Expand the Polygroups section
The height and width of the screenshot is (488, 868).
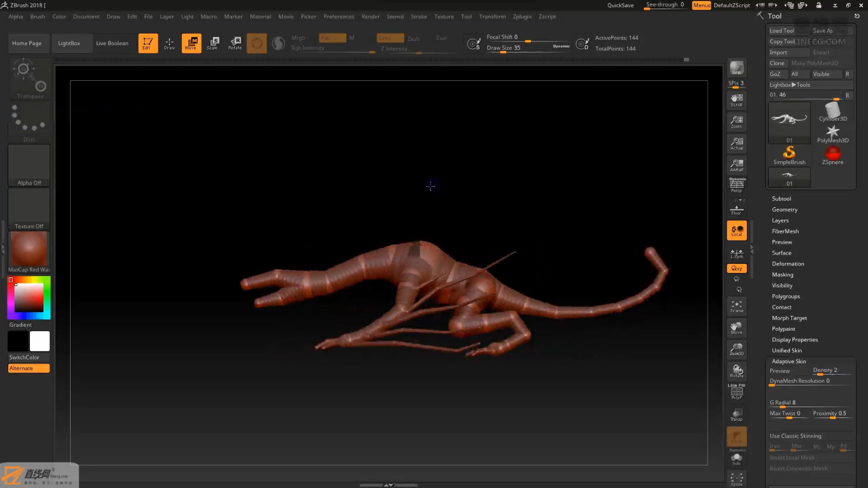click(x=785, y=296)
